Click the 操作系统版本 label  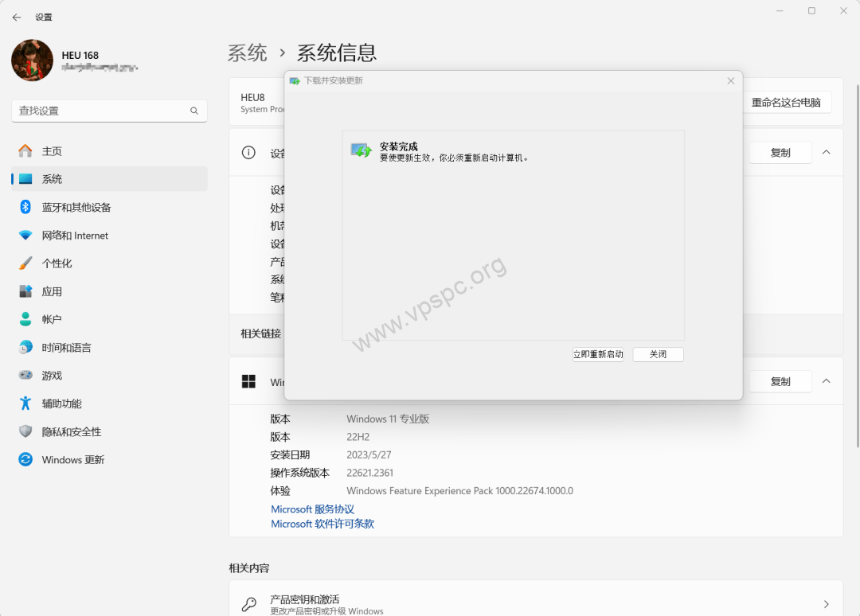coord(299,473)
